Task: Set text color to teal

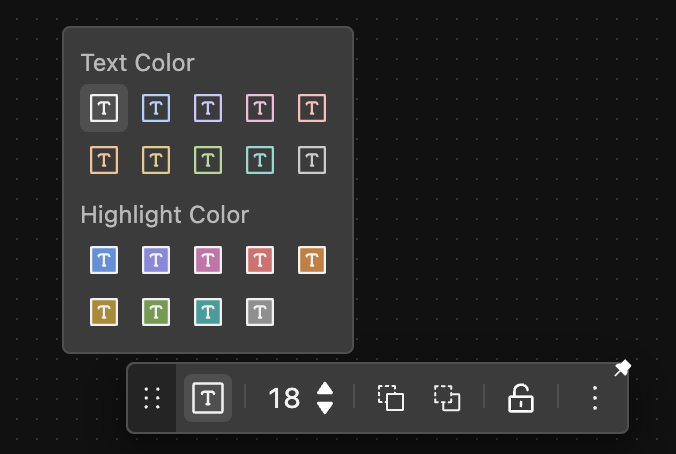Action: (260, 160)
